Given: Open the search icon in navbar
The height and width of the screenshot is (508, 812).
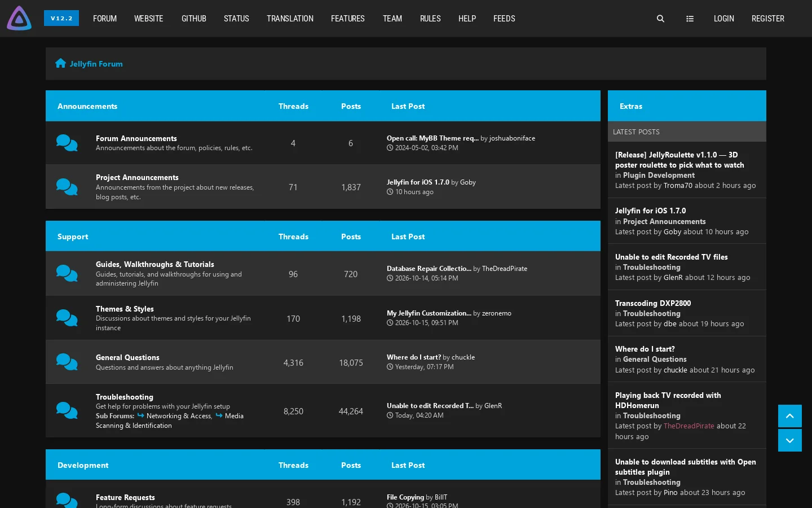Looking at the screenshot, I should click(660, 19).
